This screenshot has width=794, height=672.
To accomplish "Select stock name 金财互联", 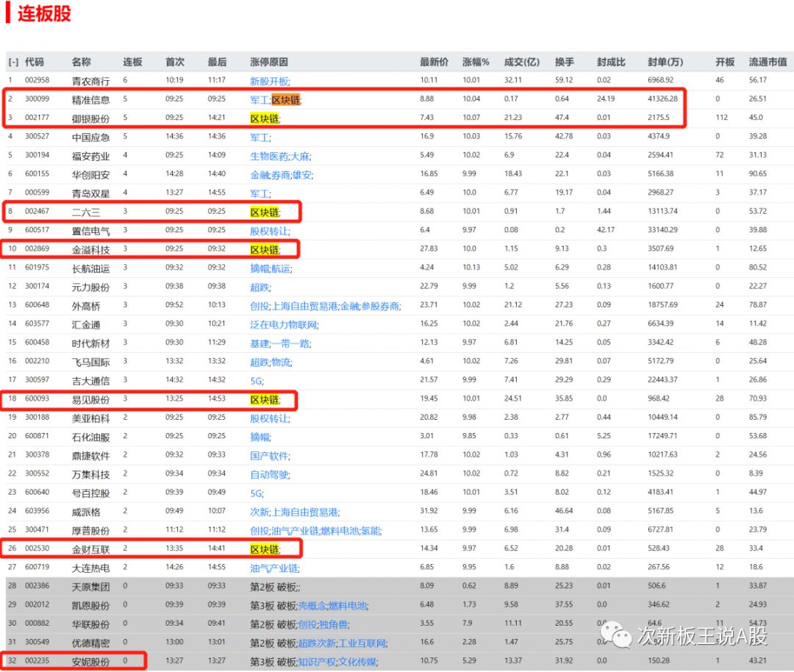I will 90,549.
